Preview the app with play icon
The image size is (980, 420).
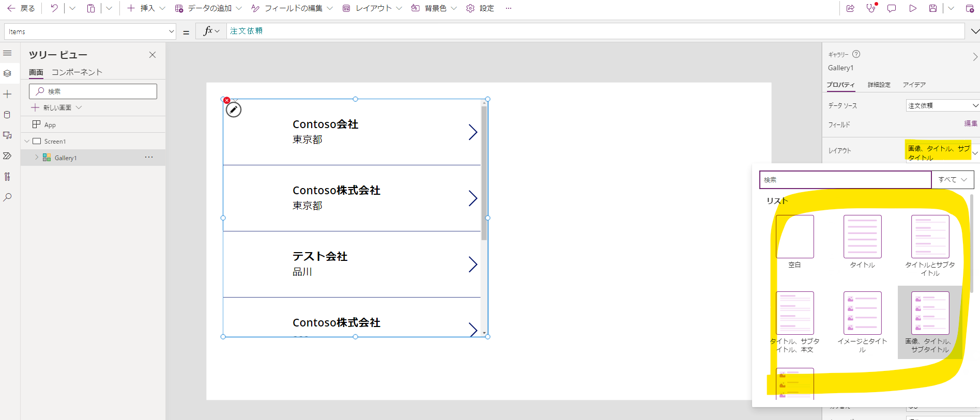pos(913,8)
